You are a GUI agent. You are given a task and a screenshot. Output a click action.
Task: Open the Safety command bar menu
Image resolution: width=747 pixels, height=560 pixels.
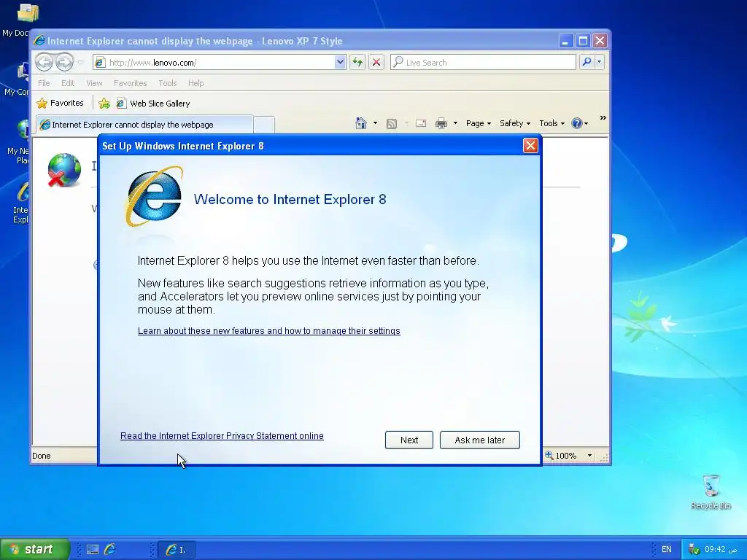[514, 123]
